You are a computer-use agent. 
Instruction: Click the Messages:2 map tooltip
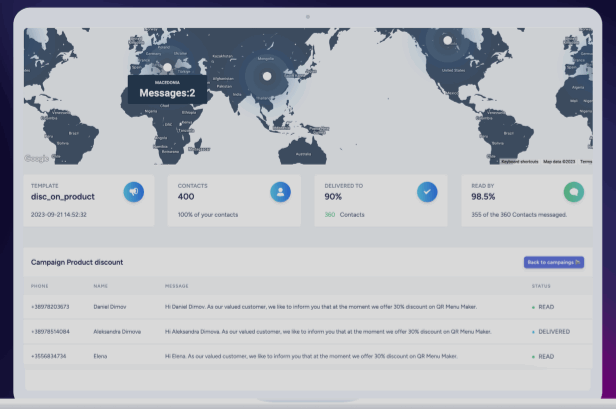(167, 90)
